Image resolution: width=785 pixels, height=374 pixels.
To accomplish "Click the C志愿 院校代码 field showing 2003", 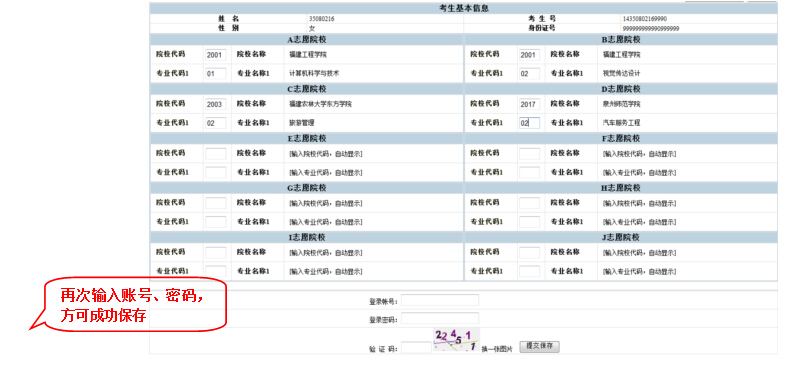I will pos(216,104).
